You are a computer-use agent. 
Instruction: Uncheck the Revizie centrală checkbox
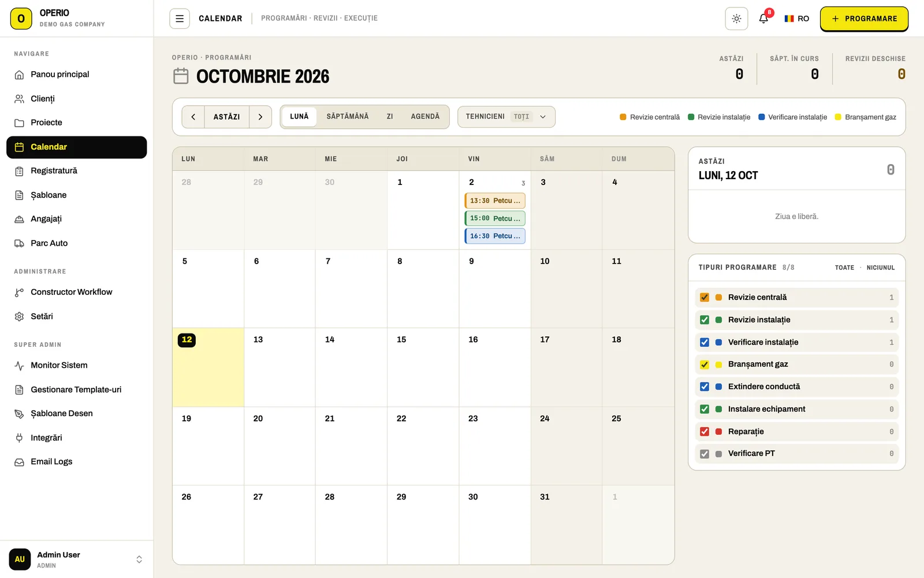tap(705, 297)
